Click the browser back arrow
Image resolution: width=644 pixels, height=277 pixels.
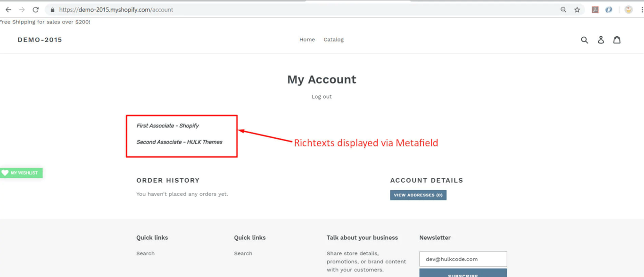pyautogui.click(x=8, y=9)
